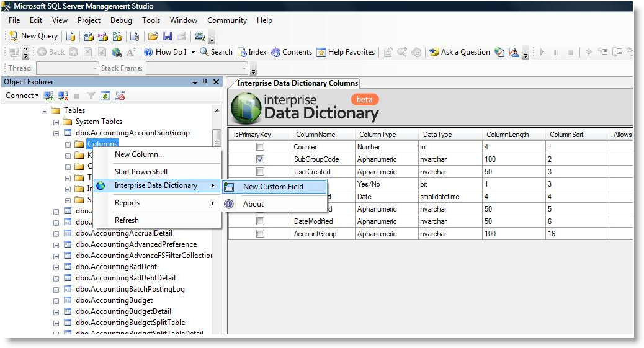Viewport: 644px width, 348px height.
Task: Click the Disconnect icon in Object Explorer toolbar
Action: point(63,96)
